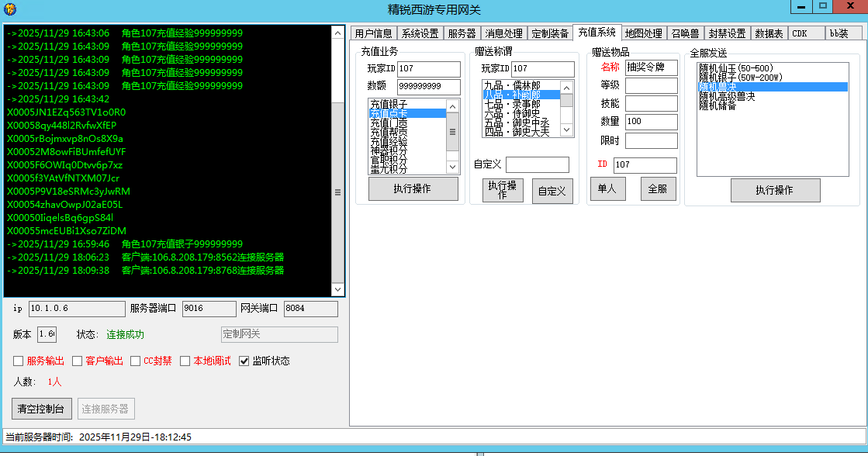The height and width of the screenshot is (456, 868).
Task: Switch to the 用户信息 tab
Action: 373,33
